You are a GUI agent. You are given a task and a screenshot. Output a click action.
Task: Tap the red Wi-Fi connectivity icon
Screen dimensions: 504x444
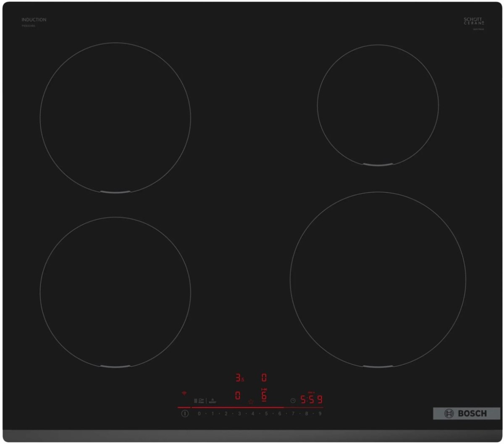click(184, 394)
